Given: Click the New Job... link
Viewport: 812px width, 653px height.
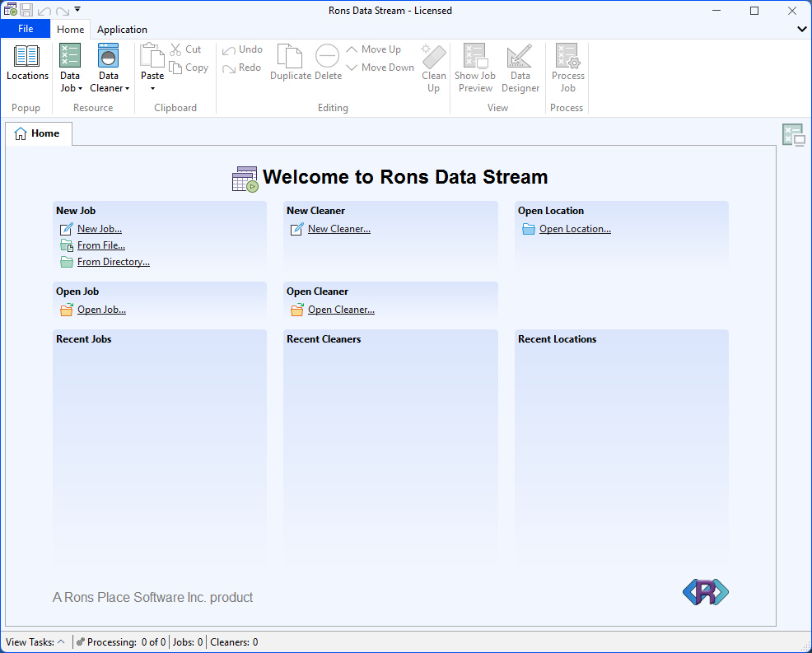Looking at the screenshot, I should point(99,229).
